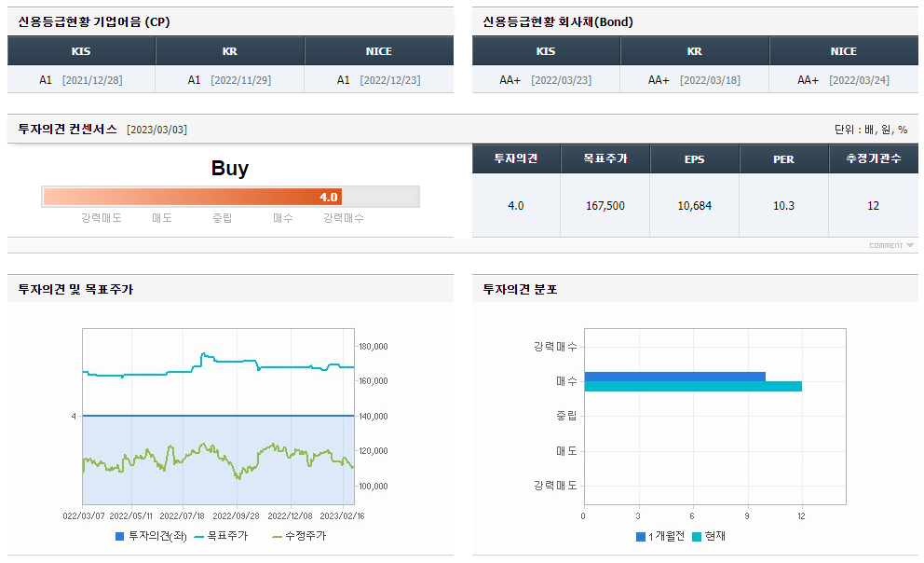924x563 pixels.
Task: Expand the comment dropdown arrow
Action: [x=910, y=245]
